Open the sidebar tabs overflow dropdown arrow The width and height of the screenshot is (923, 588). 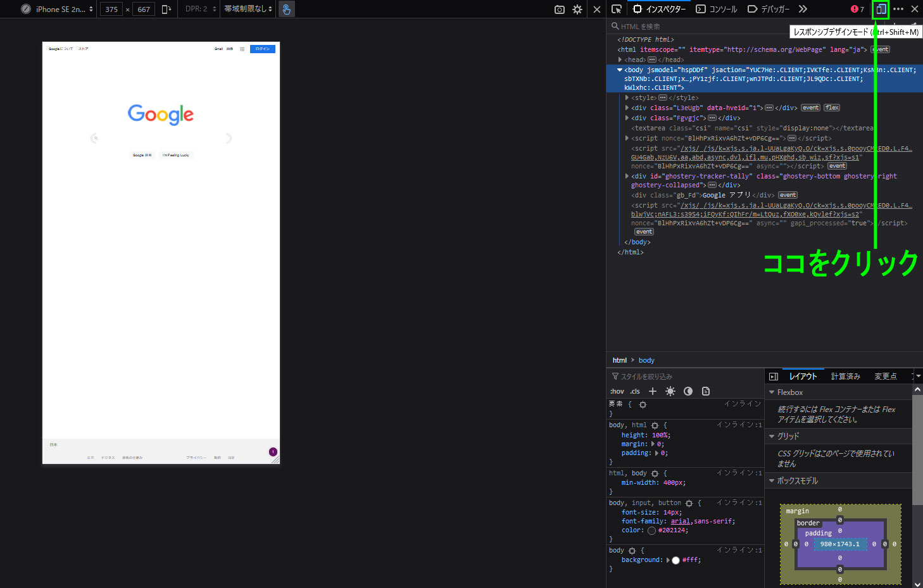coord(918,376)
